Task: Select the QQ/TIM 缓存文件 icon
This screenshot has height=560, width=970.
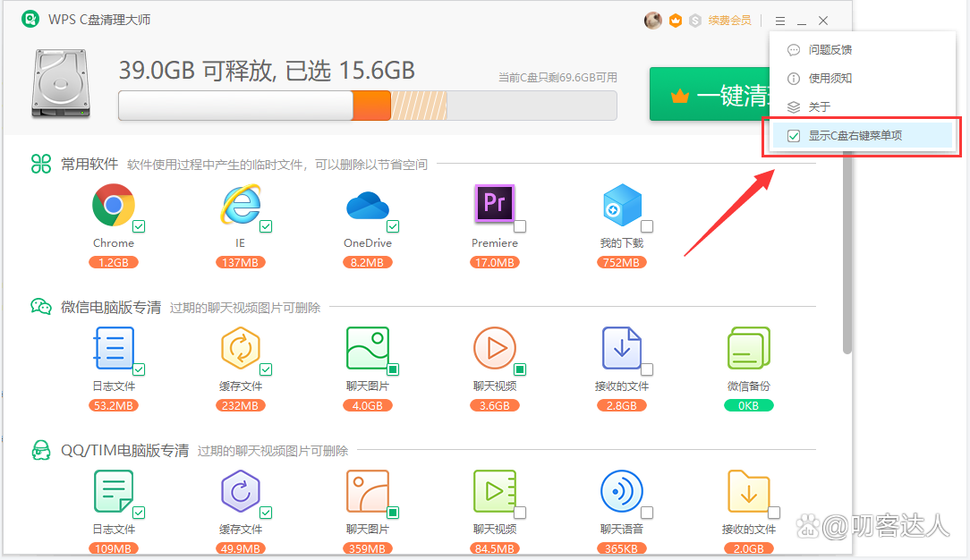Action: (x=240, y=491)
